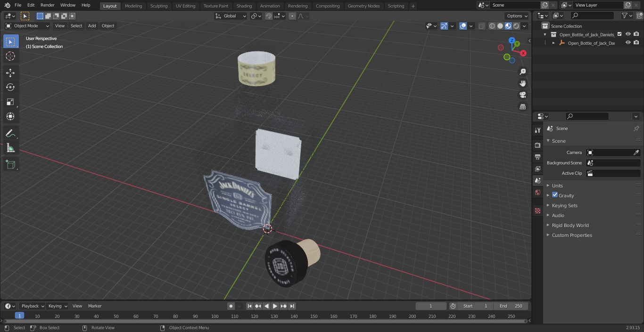Image resolution: width=644 pixels, height=332 pixels.
Task: Open the Texture properties tab
Action: pos(537,211)
